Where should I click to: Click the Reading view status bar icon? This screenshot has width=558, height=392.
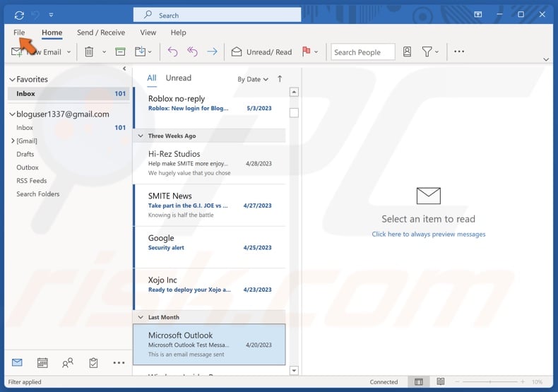pyautogui.click(x=441, y=381)
